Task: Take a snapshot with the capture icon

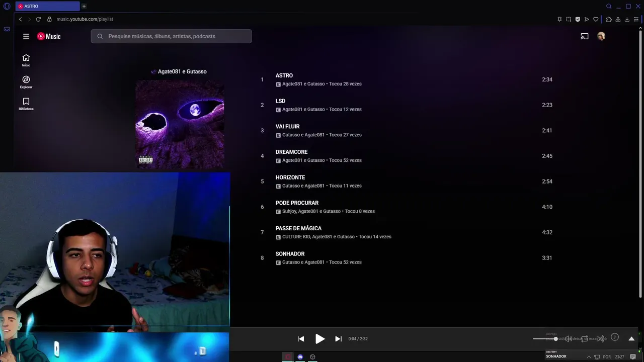Action: pyautogui.click(x=569, y=19)
